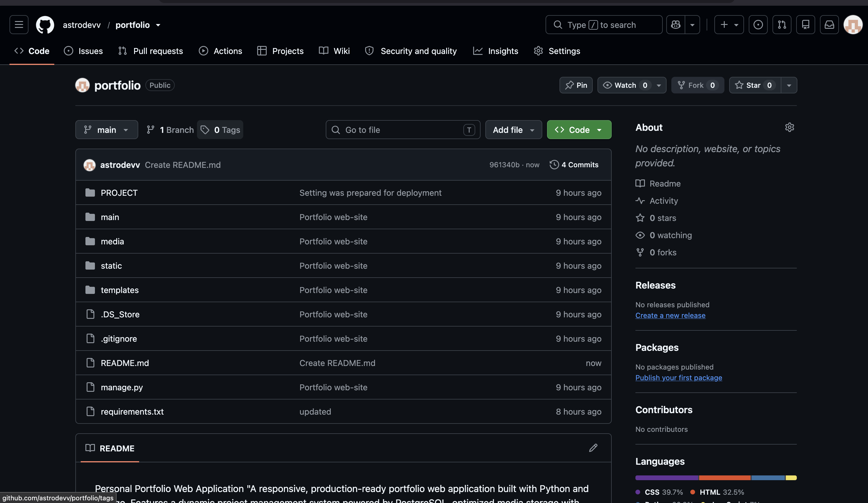Screen dimensions: 868x503
Task: Open Copilot chat icon in header
Action: click(675, 25)
